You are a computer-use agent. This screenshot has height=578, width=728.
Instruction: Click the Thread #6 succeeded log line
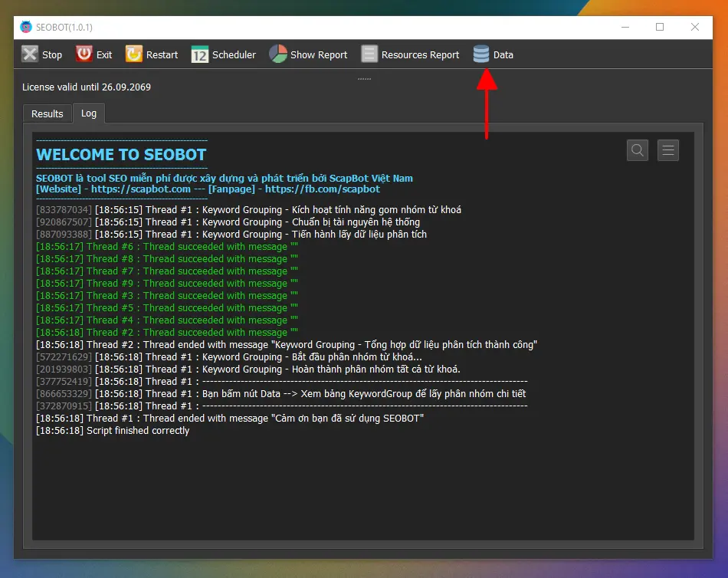[x=167, y=247]
